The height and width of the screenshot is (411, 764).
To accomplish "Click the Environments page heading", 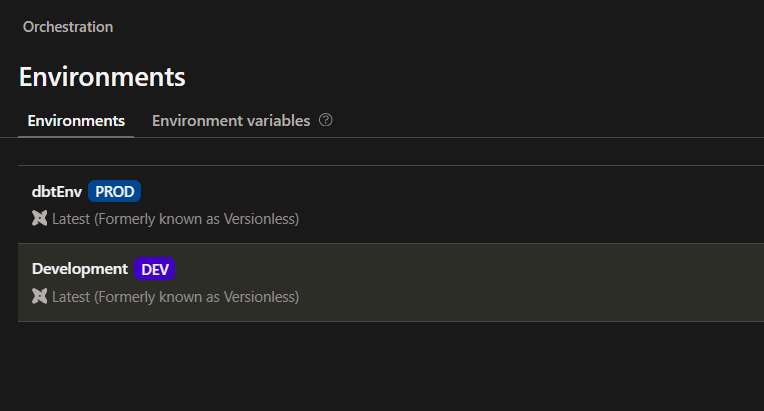I will [x=102, y=77].
